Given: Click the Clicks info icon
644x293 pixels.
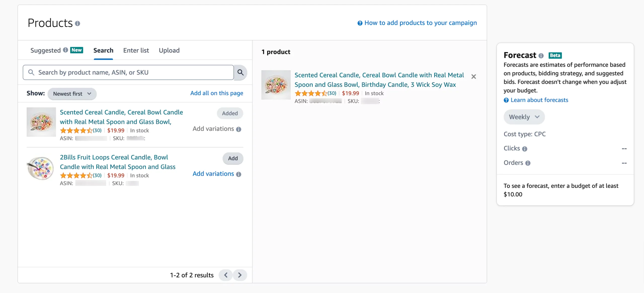Looking at the screenshot, I should [x=525, y=149].
